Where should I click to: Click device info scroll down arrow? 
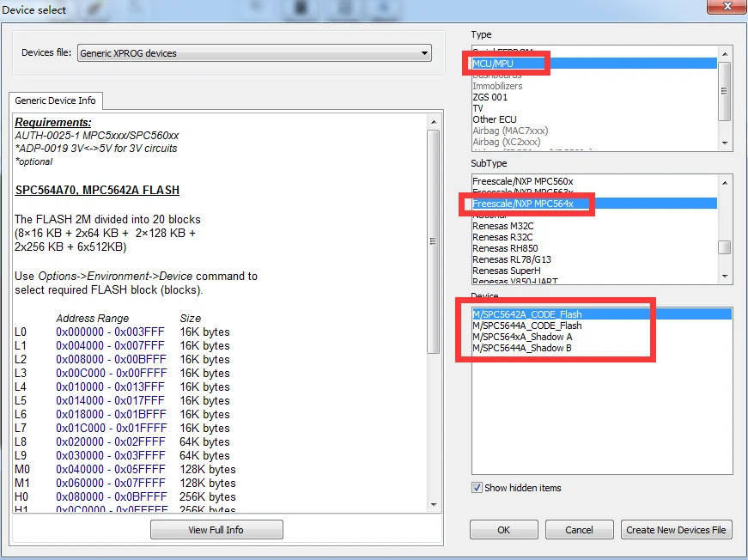pyautogui.click(x=434, y=505)
